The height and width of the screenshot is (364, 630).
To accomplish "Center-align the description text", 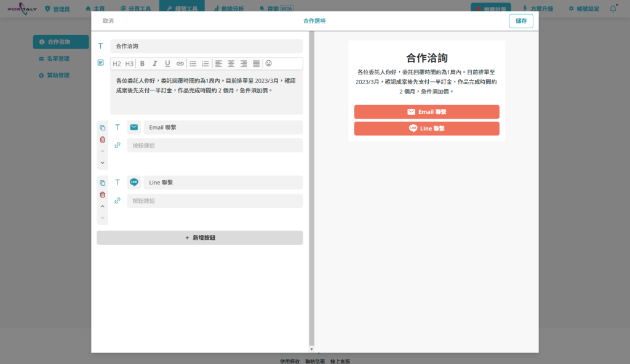I will pos(231,63).
